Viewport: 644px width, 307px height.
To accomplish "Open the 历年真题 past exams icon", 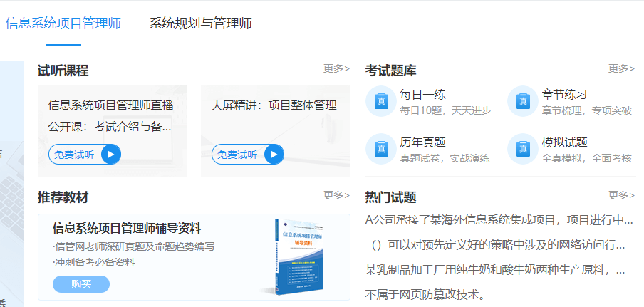I will 381,149.
